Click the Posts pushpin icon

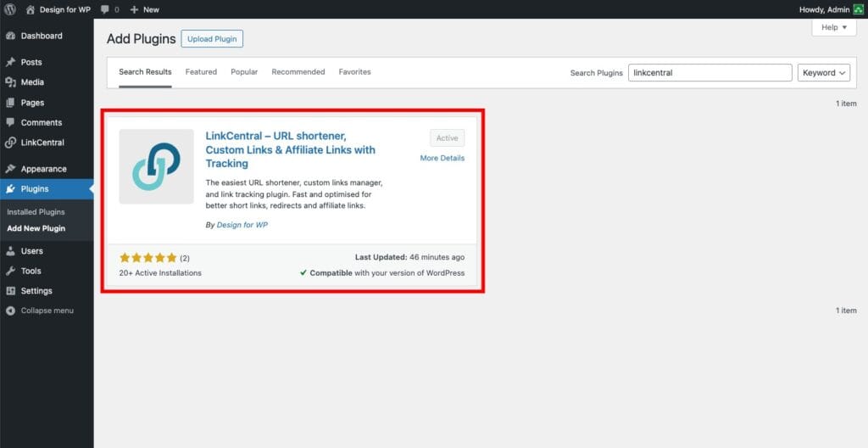click(10, 62)
